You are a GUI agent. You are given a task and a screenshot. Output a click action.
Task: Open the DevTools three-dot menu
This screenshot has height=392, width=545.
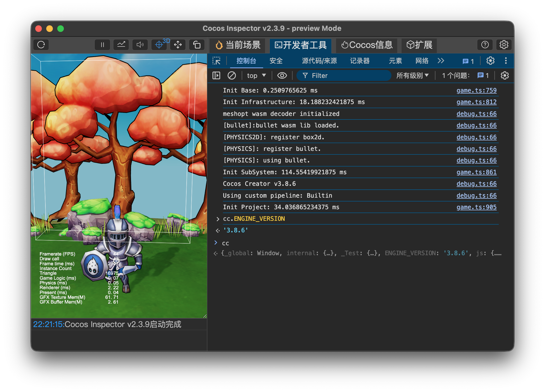(506, 61)
